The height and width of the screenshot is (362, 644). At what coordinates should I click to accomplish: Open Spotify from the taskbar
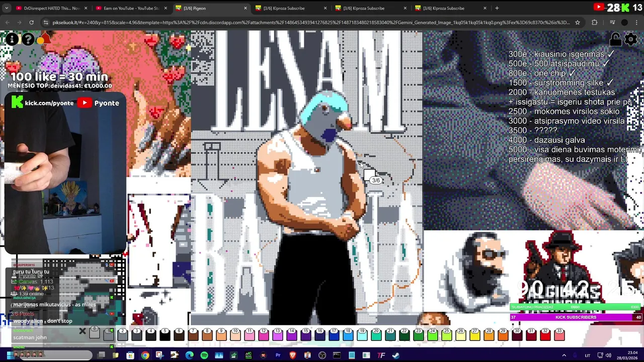(204, 355)
